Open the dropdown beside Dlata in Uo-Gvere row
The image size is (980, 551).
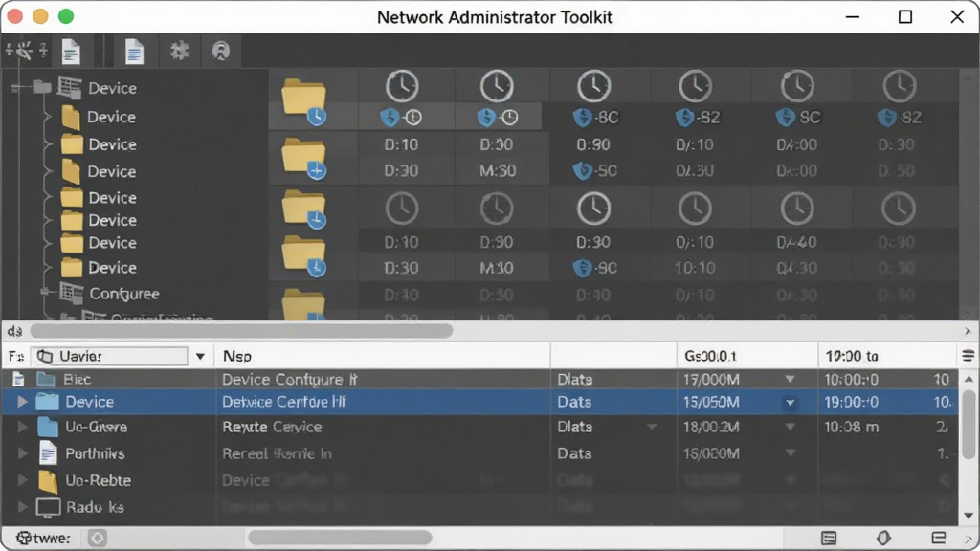click(x=652, y=427)
